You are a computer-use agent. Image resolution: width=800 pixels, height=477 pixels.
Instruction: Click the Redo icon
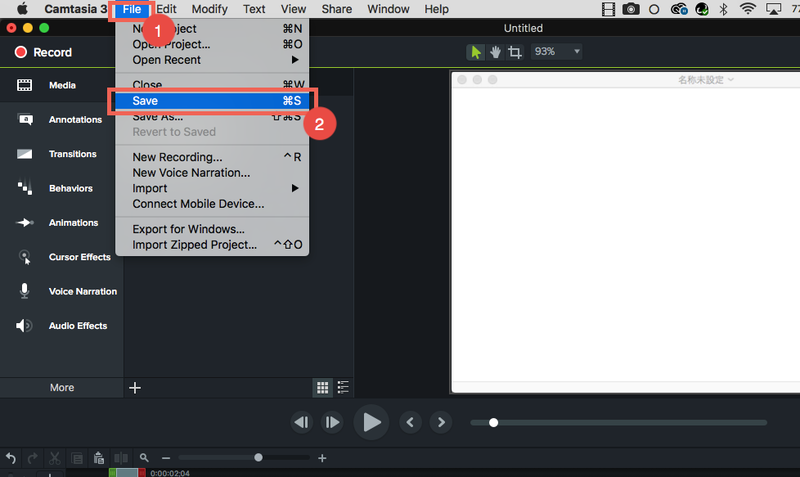click(32, 458)
